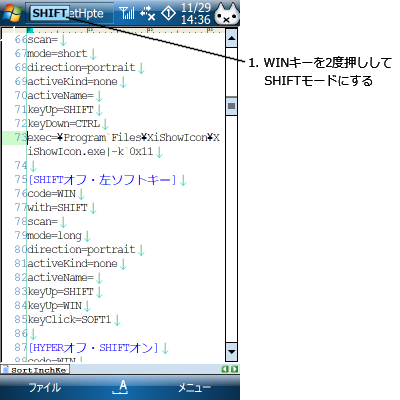
Task: Open the ファイル soft key menu
Action: [44, 387]
